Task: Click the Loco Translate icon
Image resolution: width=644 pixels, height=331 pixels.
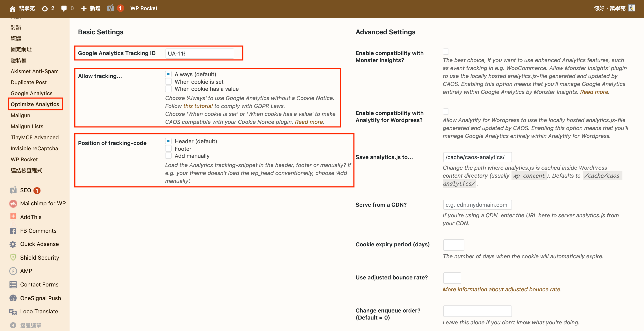Action: (13, 312)
